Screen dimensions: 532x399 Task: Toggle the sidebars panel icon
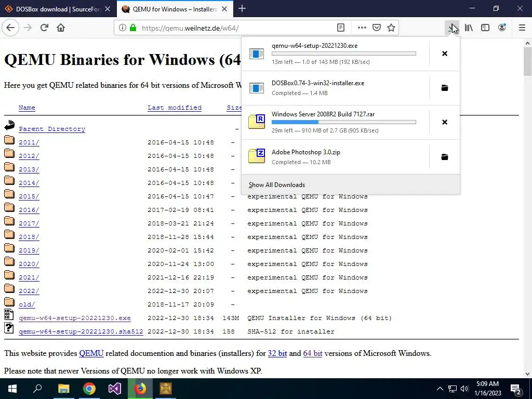coord(485,28)
